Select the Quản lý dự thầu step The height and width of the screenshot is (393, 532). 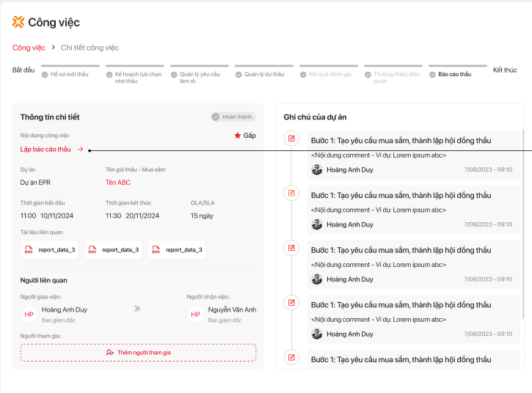pyautogui.click(x=263, y=74)
